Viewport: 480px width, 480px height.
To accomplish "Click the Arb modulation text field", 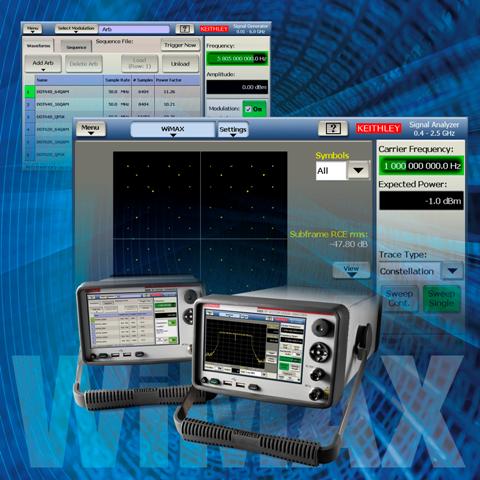I will click(134, 29).
